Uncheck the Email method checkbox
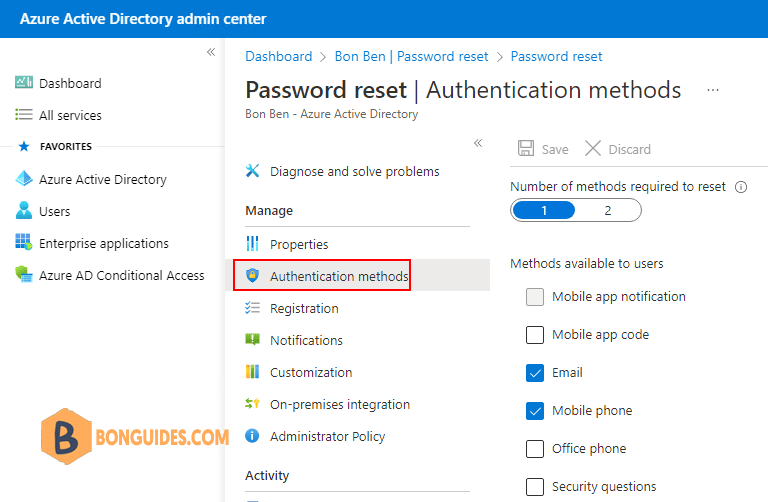Viewport: 768px width, 502px height. point(535,373)
